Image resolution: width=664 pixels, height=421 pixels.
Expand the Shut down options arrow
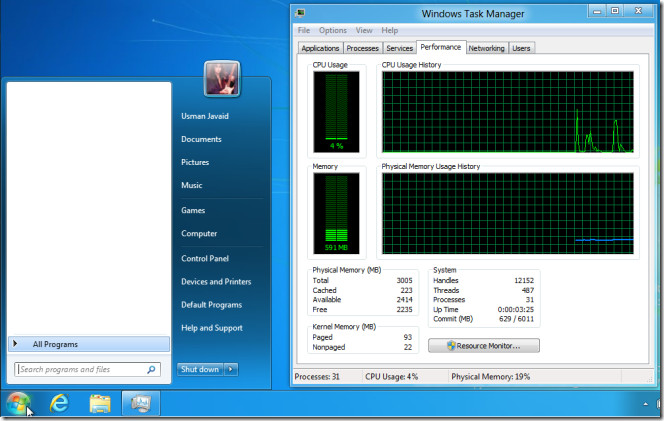point(231,369)
